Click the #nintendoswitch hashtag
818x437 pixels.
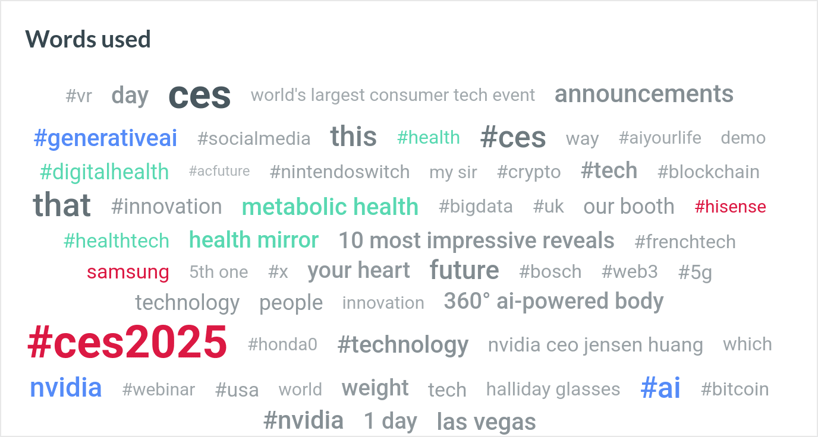[x=340, y=172]
